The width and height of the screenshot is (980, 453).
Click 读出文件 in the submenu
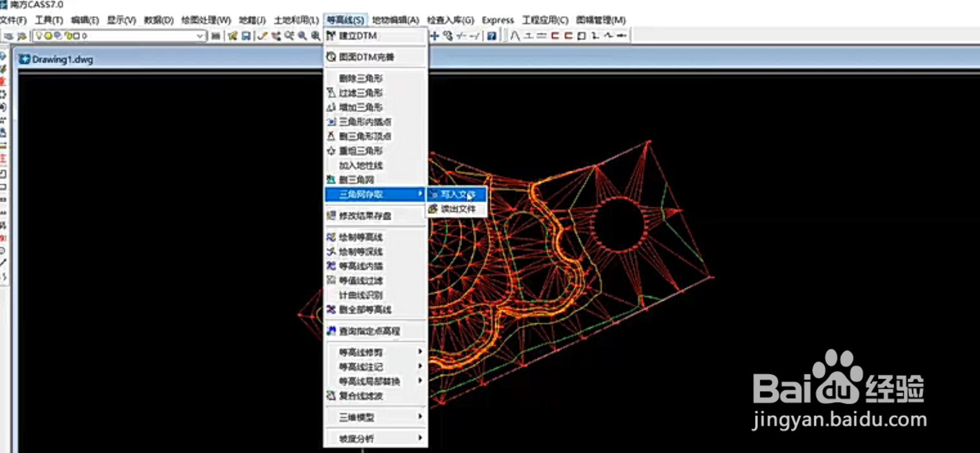coord(457,209)
